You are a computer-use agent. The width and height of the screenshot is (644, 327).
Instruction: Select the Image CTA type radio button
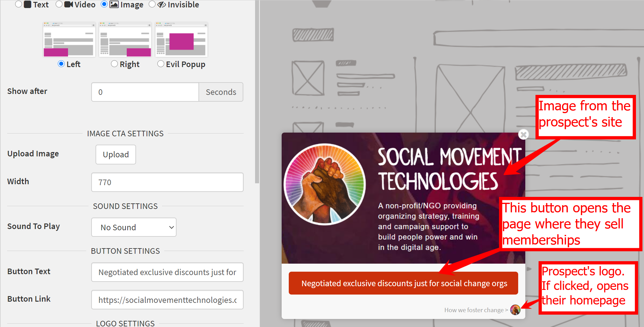(104, 4)
